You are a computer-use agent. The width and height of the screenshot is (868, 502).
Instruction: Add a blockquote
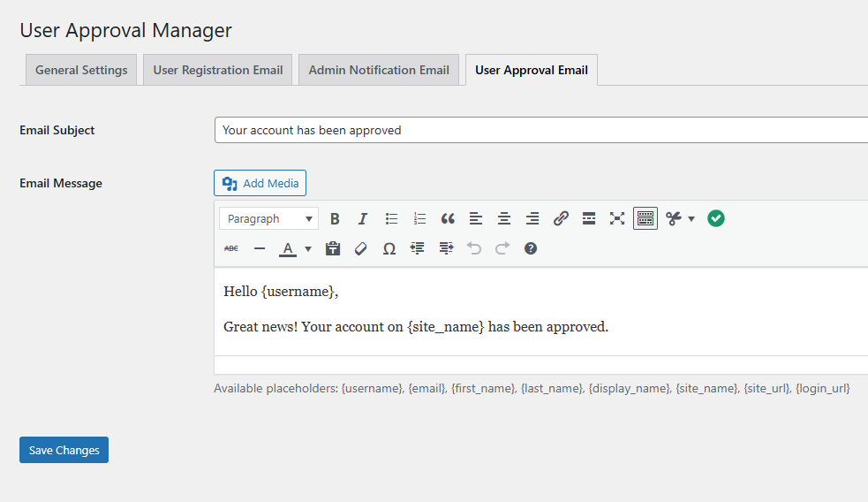(x=448, y=218)
